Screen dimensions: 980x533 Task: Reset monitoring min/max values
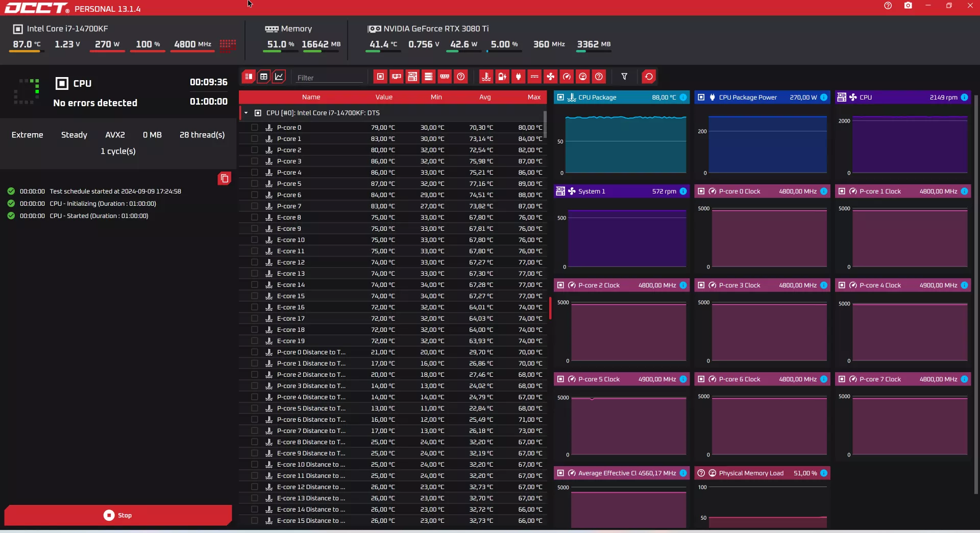pos(649,77)
